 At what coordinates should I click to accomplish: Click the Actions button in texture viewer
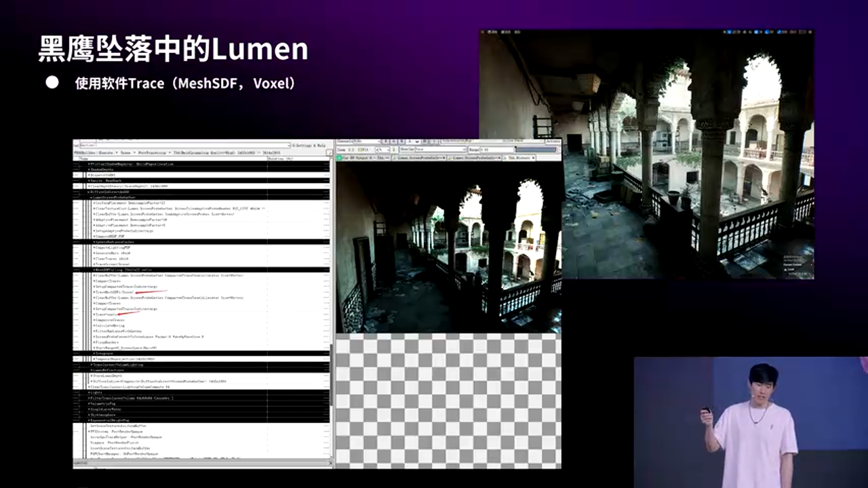553,142
